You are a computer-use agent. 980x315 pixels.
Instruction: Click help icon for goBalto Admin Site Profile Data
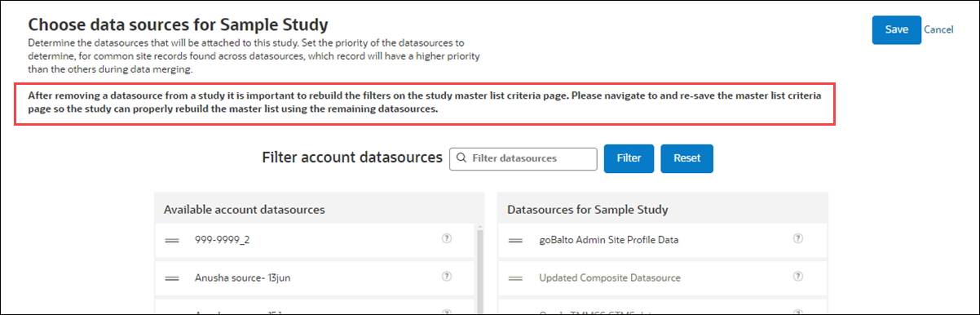coord(797,239)
